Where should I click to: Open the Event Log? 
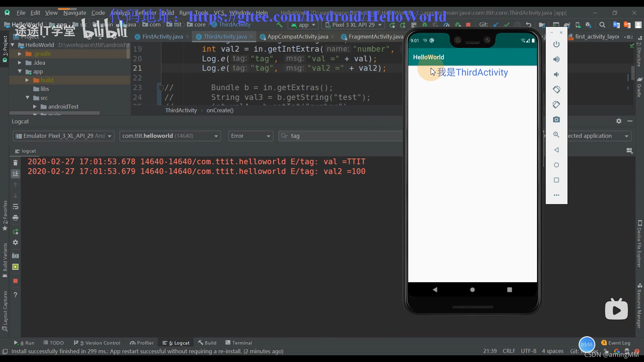pyautogui.click(x=616, y=343)
